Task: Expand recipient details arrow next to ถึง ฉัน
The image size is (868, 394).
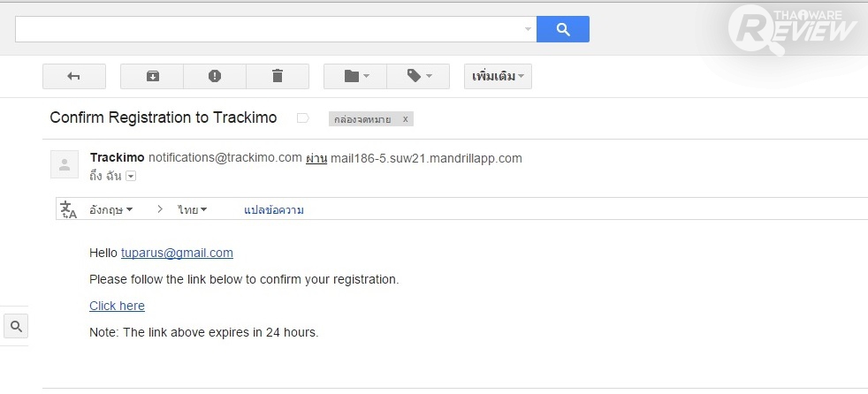Action: coord(131,176)
